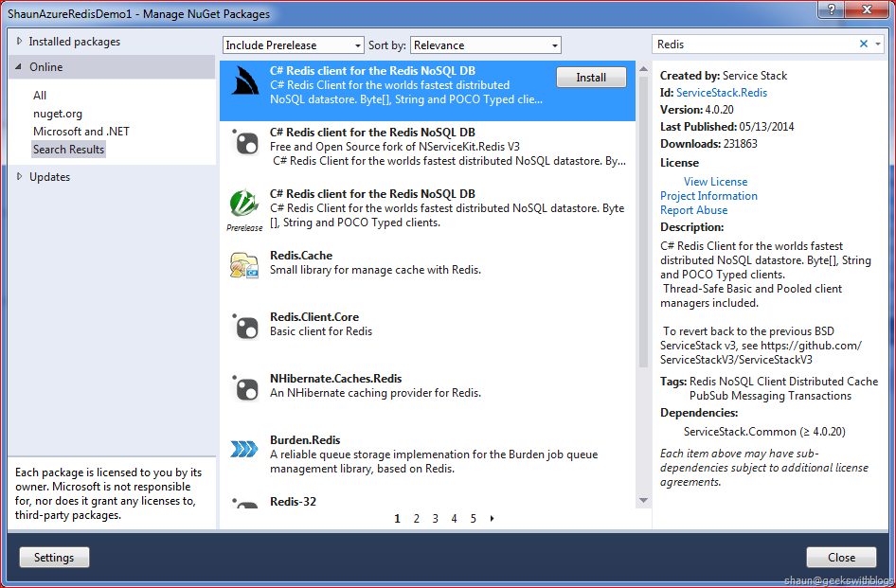Expand the Installed packages section
This screenshot has height=588, width=896.
pos(20,41)
